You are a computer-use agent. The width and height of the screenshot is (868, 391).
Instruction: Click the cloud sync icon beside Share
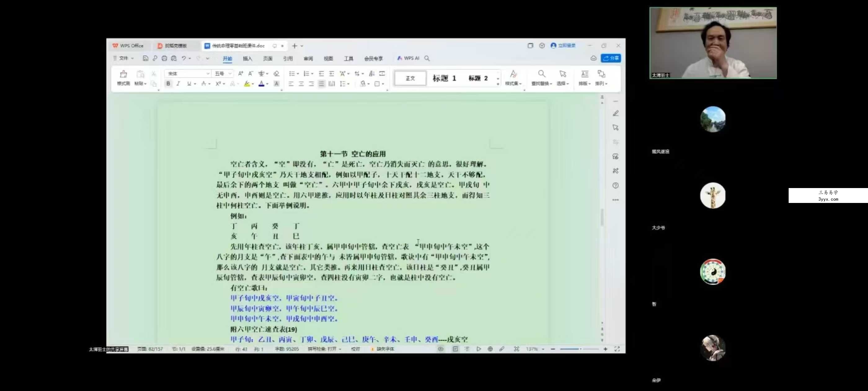click(x=593, y=58)
